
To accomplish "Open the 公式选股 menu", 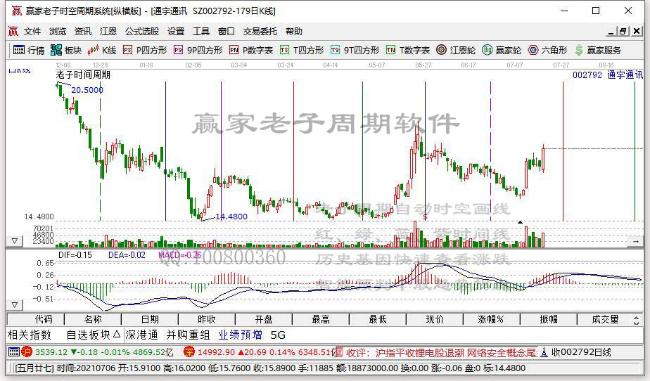I will click(x=142, y=31).
